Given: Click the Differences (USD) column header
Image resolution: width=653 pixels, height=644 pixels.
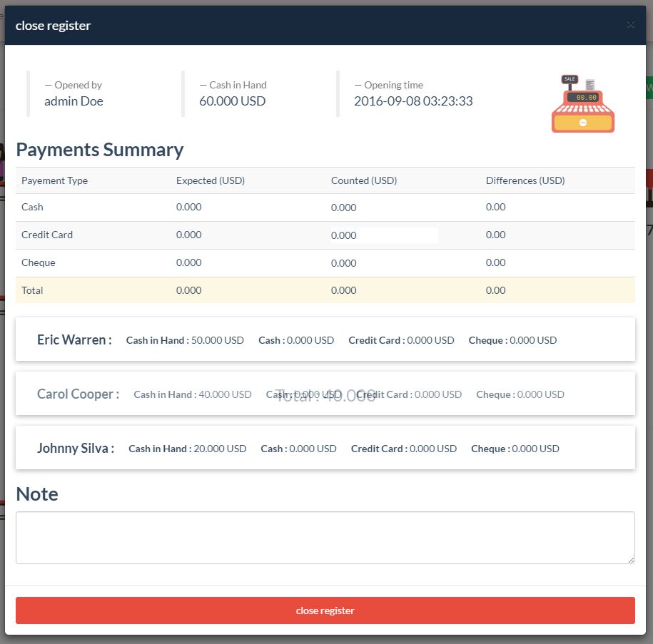Looking at the screenshot, I should (525, 180).
